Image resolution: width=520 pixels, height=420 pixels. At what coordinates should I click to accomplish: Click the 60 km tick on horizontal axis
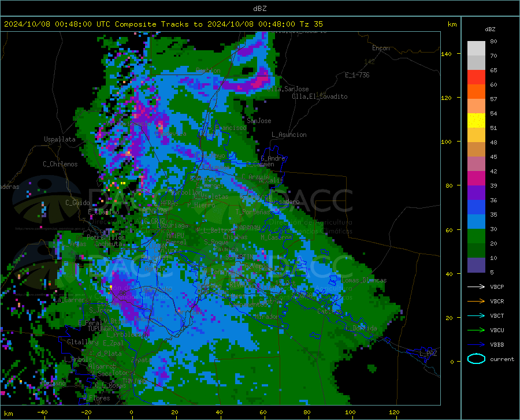click(263, 412)
